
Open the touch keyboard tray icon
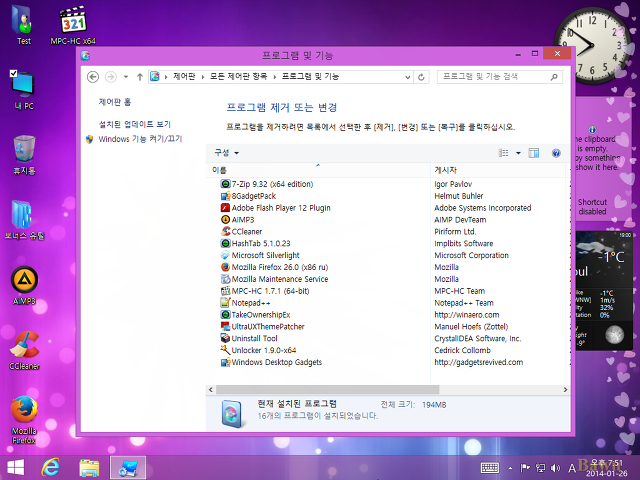click(x=490, y=468)
